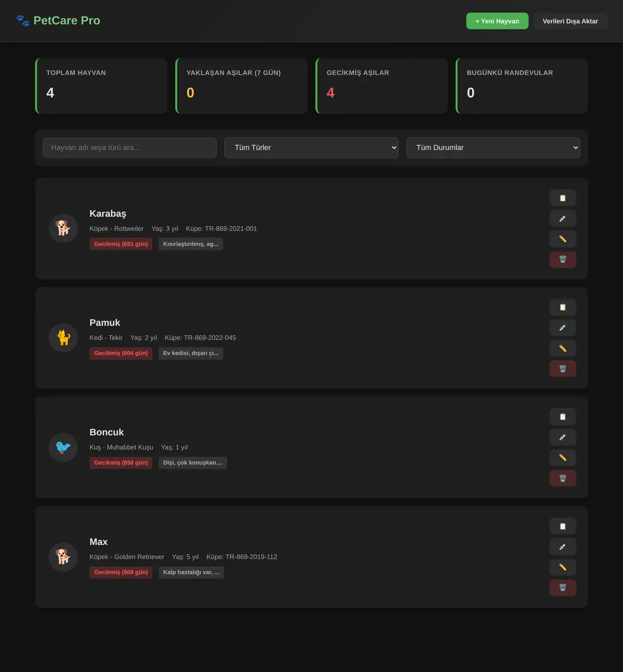Click the syringe vaccine icon for Max
This screenshot has height=672, width=623.
pos(563,547)
